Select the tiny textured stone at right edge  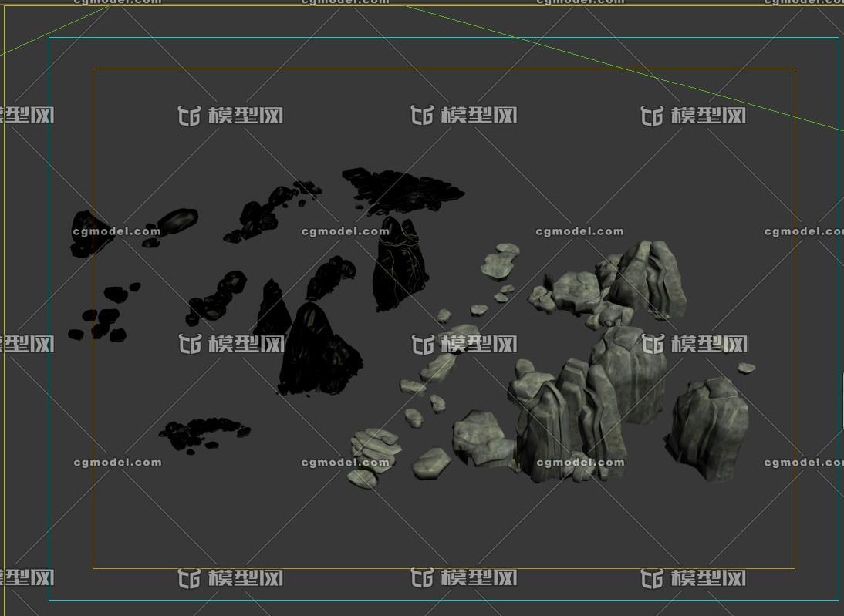[747, 368]
